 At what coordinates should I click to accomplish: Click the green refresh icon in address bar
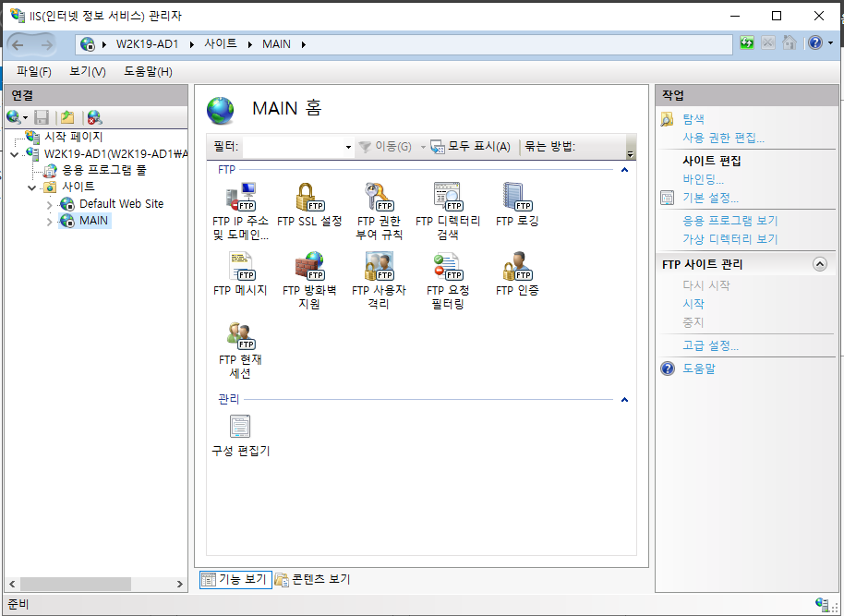click(x=746, y=43)
